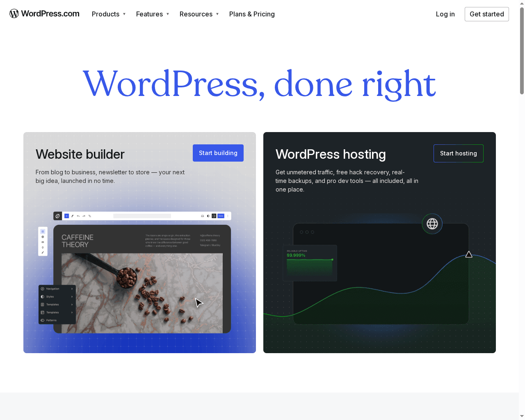Image resolution: width=525 pixels, height=420 pixels.
Task: Expand the Templates sidebar entry
Action: click(57, 304)
